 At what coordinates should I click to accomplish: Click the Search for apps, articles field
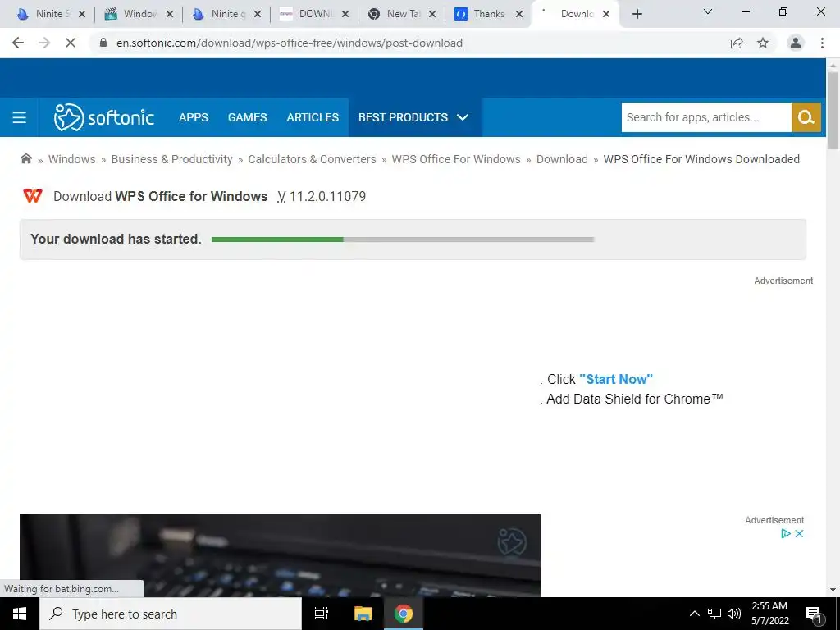point(706,117)
